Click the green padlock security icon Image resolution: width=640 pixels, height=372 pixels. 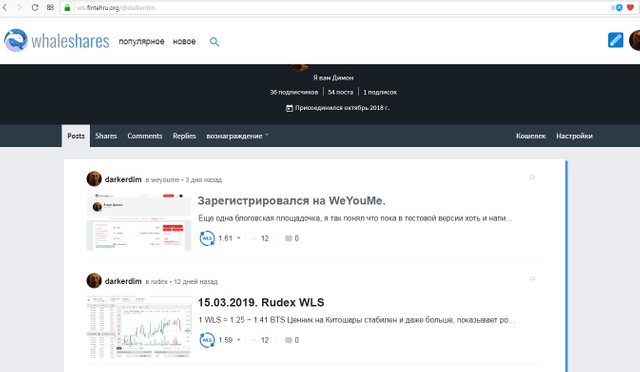(67, 8)
